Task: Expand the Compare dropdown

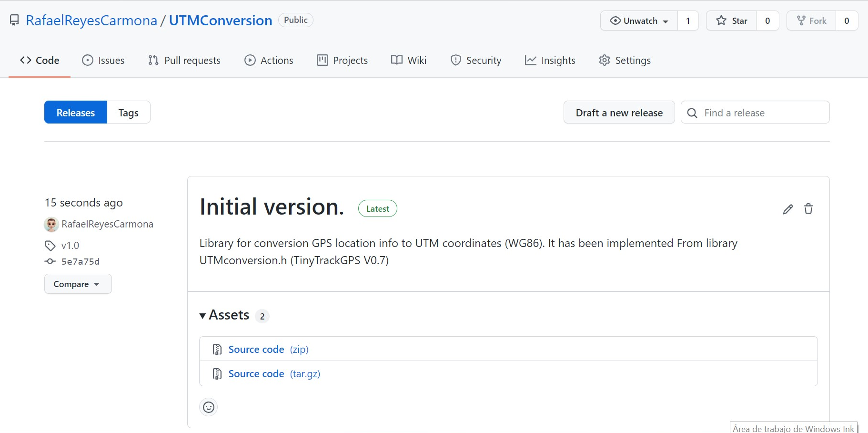Action: coord(78,284)
